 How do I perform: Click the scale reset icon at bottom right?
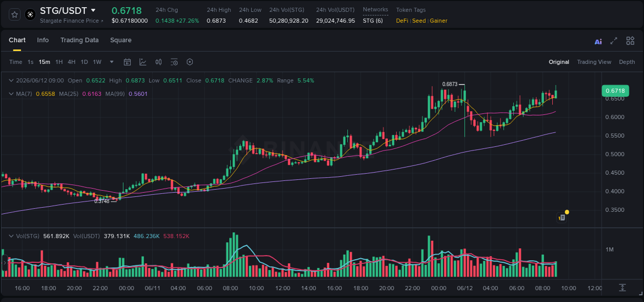pos(622,287)
